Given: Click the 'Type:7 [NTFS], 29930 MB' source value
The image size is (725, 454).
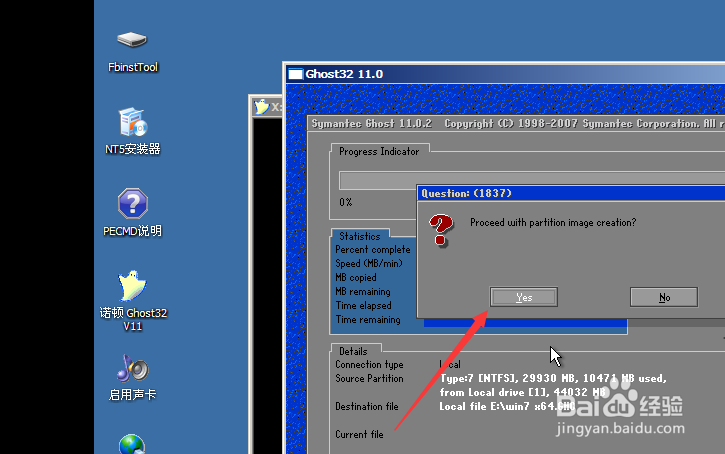Looking at the screenshot, I should (553, 378).
